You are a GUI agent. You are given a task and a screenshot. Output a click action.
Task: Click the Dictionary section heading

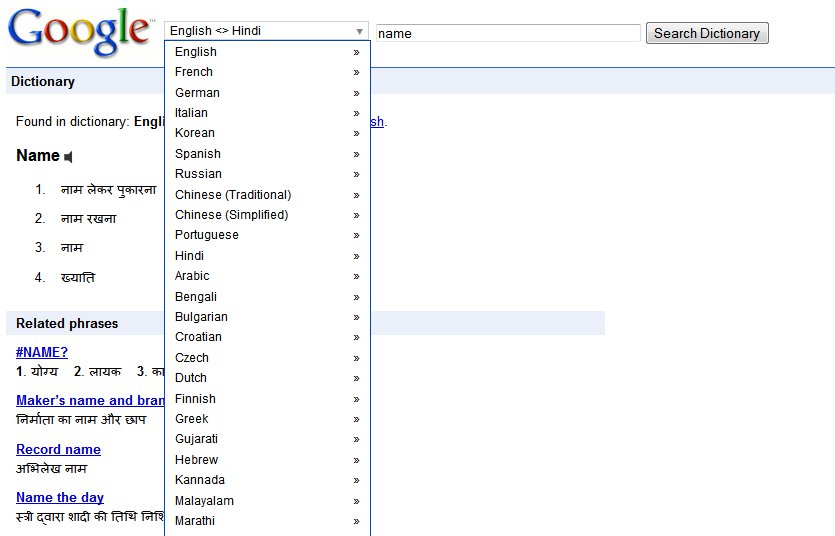(x=43, y=81)
